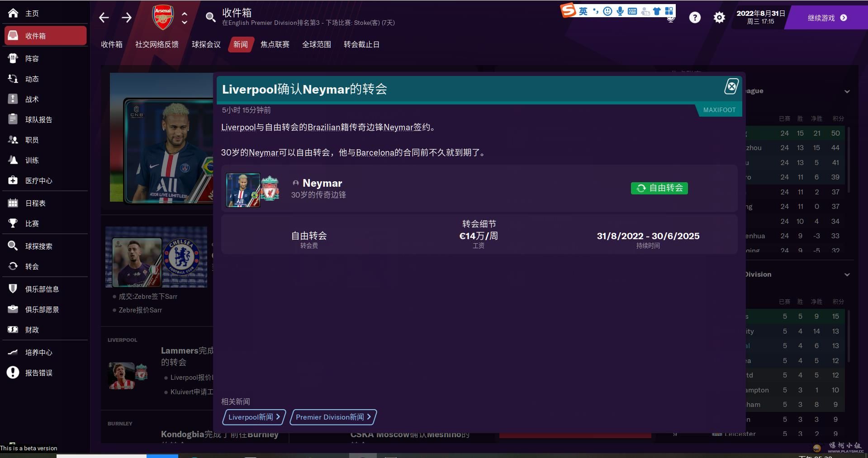Click the Neymar player name link
Image resolution: width=868 pixels, height=458 pixels.
click(x=323, y=183)
